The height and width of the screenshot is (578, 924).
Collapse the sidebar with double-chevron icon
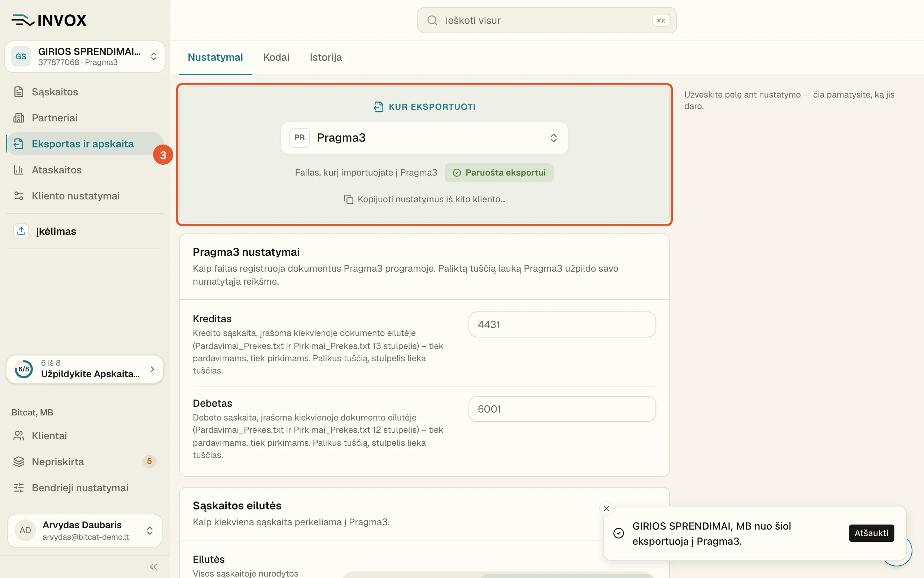click(153, 566)
